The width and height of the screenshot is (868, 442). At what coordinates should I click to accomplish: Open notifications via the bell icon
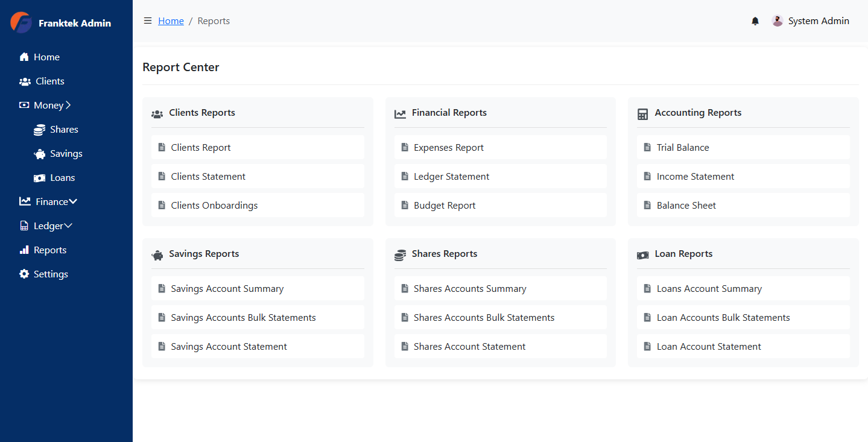(x=755, y=21)
